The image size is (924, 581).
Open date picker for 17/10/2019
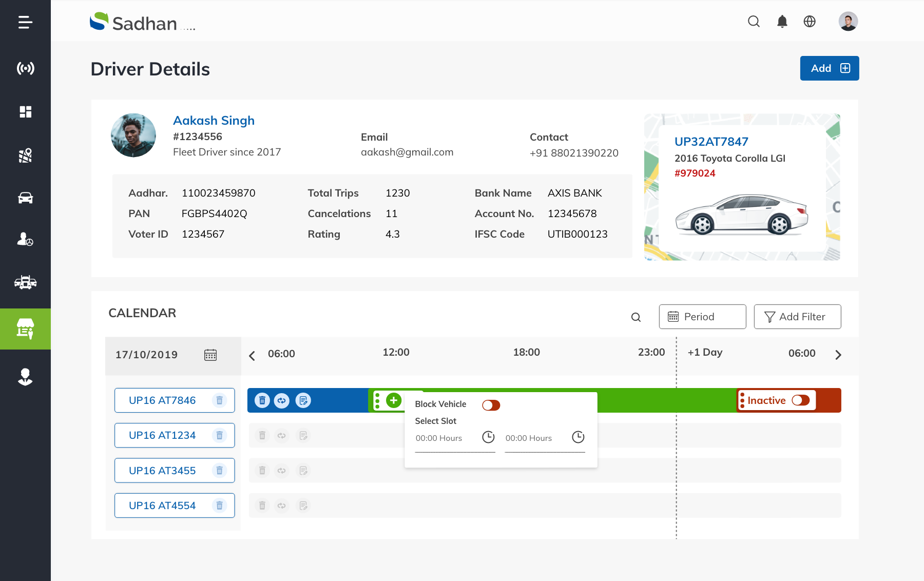coord(210,355)
